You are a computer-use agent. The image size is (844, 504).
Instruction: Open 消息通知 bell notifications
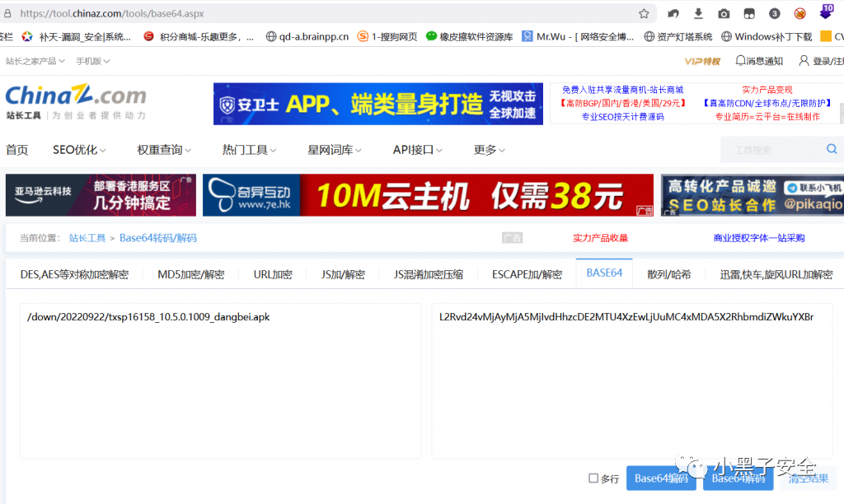click(759, 61)
